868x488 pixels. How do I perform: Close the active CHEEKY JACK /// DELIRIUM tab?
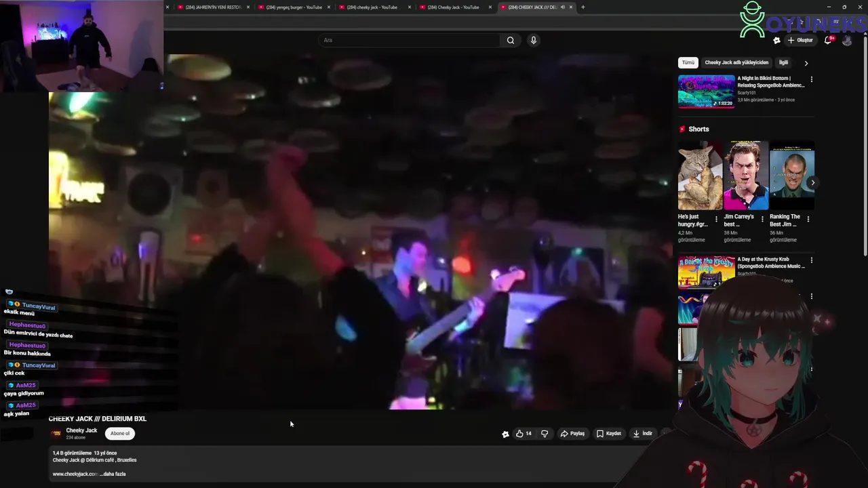click(571, 7)
